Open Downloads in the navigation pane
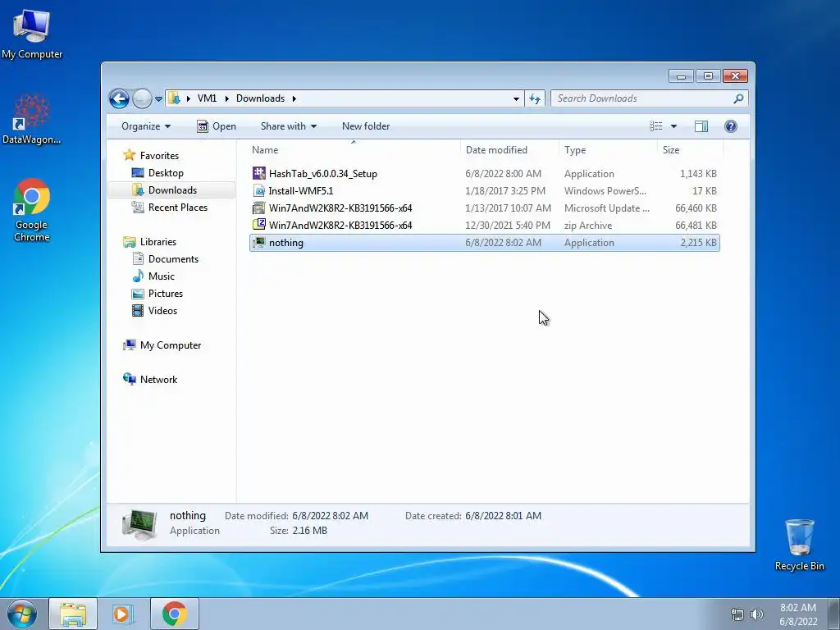Screen dimensions: 840x630 click(172, 190)
